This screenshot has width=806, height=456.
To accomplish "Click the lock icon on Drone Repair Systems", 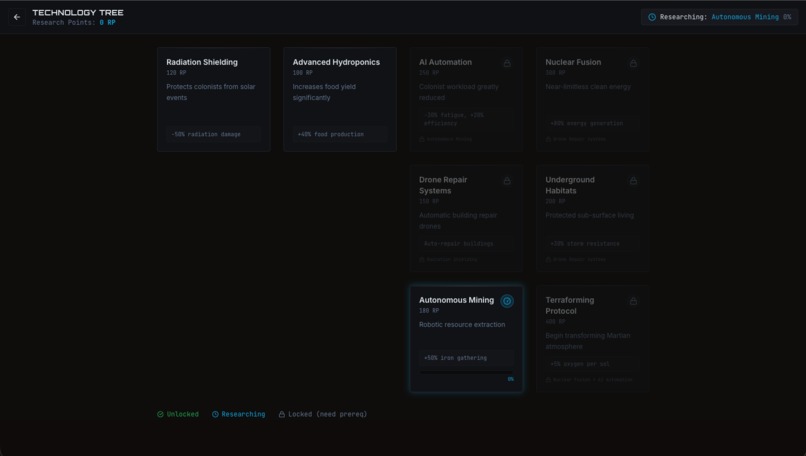I will 507,181.
